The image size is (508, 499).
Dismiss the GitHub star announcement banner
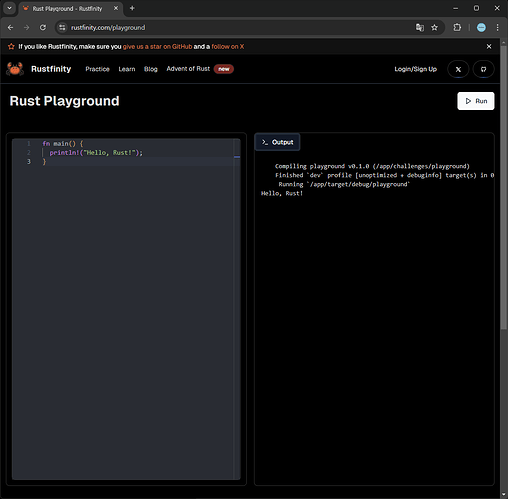point(489,47)
